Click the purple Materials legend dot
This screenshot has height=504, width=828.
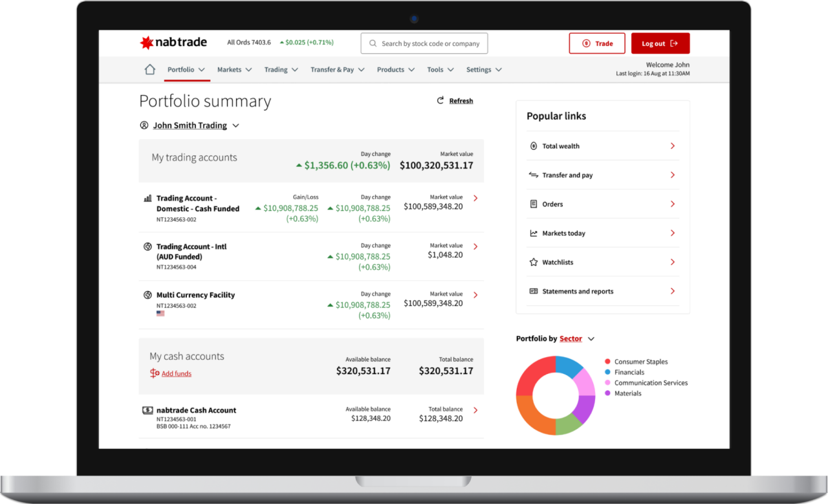tap(607, 393)
